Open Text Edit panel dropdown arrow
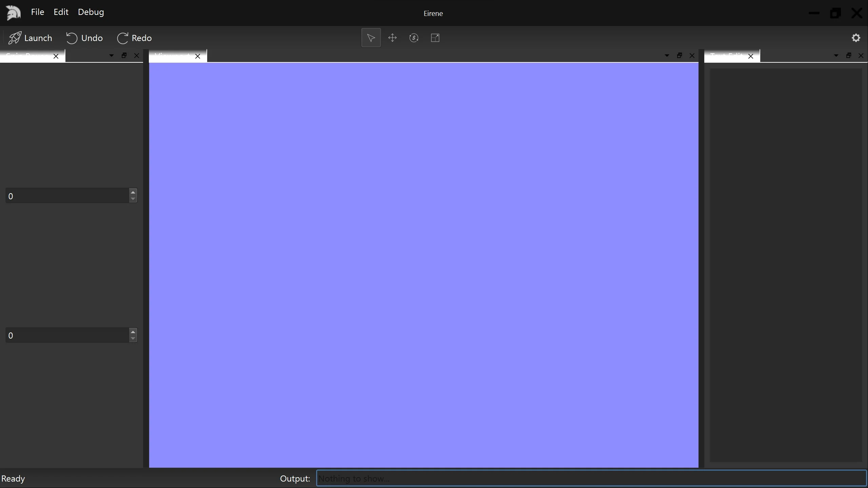 pyautogui.click(x=836, y=56)
